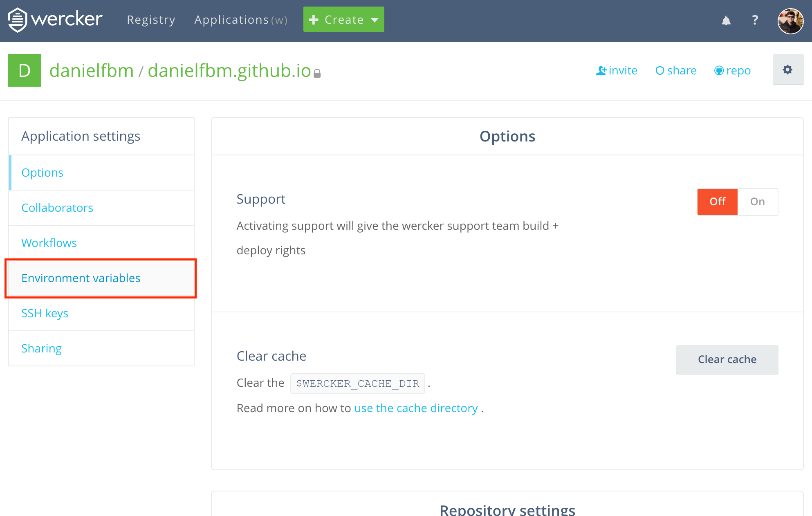Toggle the Support option Off

(x=718, y=201)
